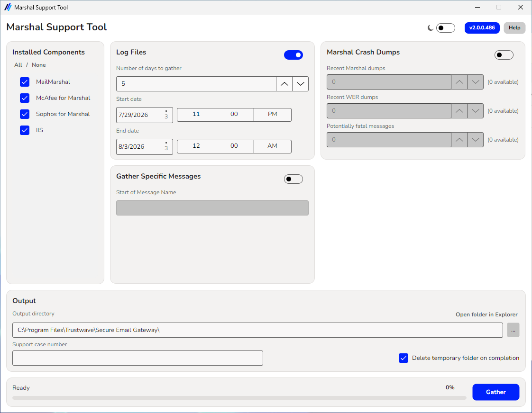Increase Potentially fatal messages with up arrow
532x413 pixels.
pos(459,140)
